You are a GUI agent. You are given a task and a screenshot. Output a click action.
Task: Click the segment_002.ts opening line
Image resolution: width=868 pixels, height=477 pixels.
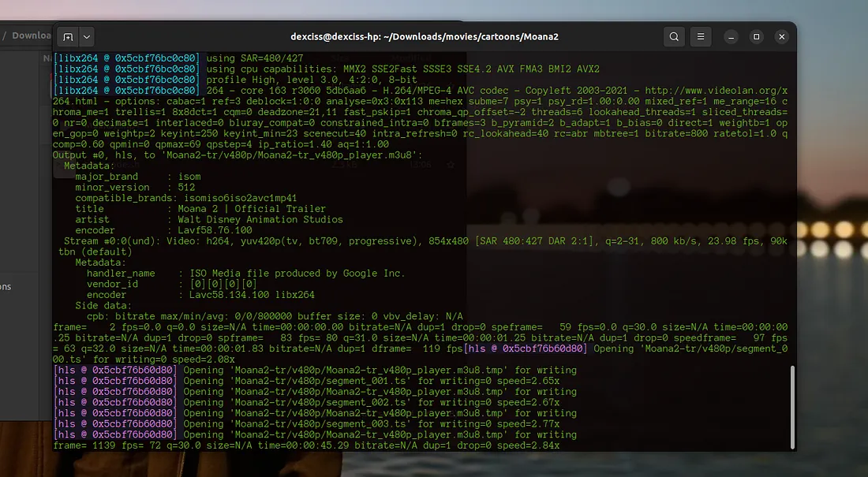307,402
